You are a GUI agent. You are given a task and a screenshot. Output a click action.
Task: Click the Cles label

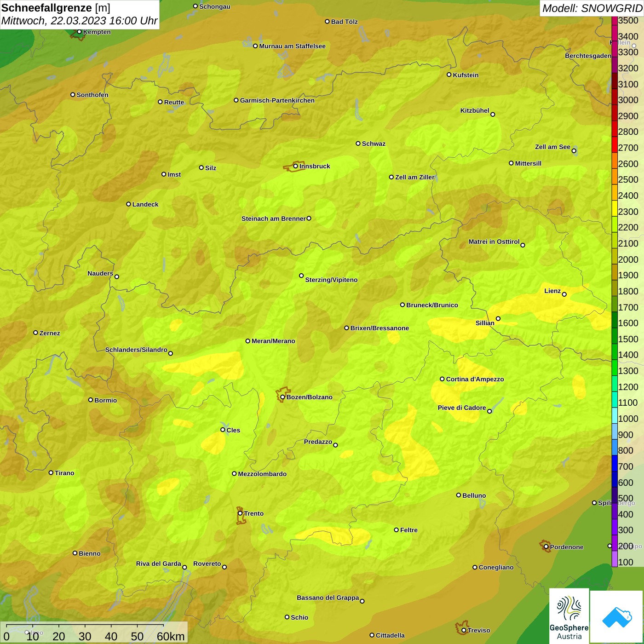tap(233, 430)
